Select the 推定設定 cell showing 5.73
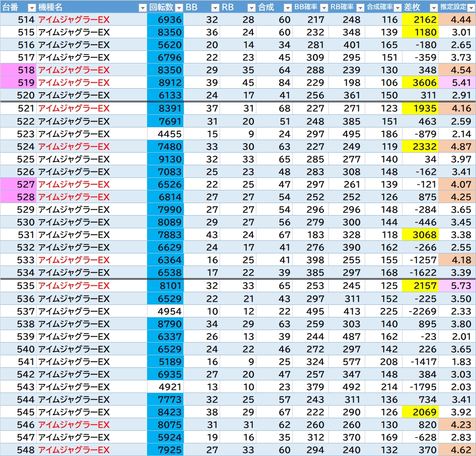The width and height of the screenshot is (476, 456). pyautogui.click(x=457, y=286)
